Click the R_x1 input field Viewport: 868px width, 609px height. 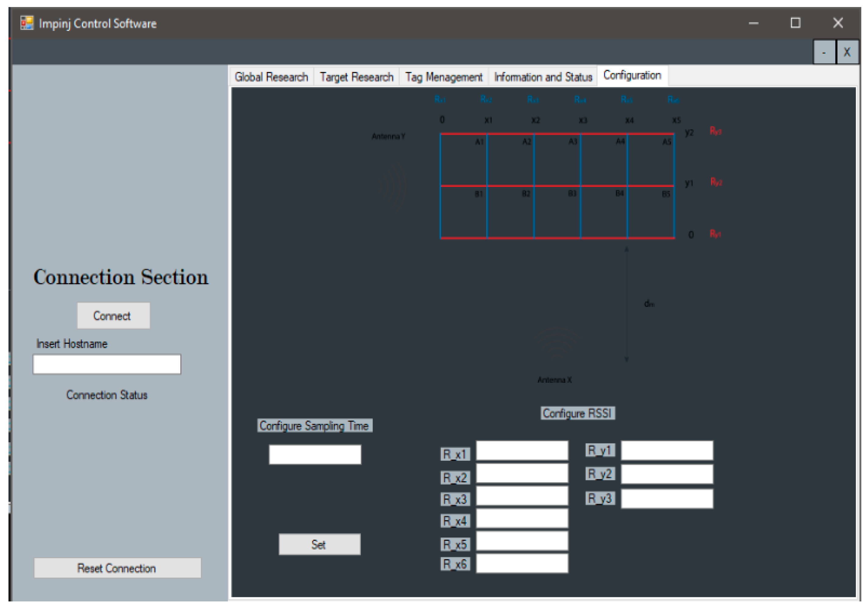tap(522, 450)
